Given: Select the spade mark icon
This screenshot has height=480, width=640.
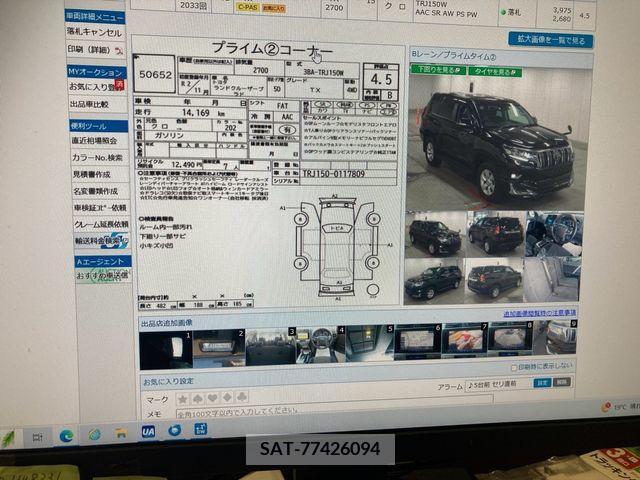Looking at the screenshot, I should click(x=198, y=398).
